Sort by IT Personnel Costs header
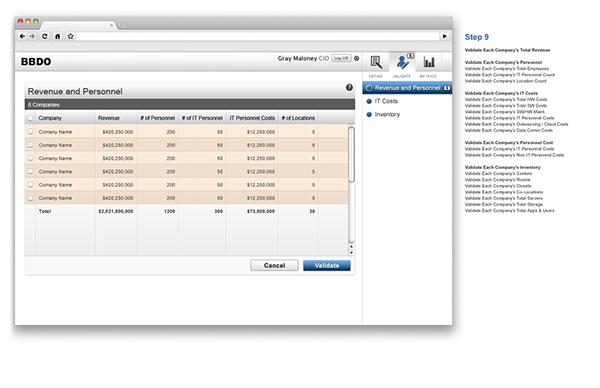This screenshot has width=600, height=388. [x=252, y=118]
